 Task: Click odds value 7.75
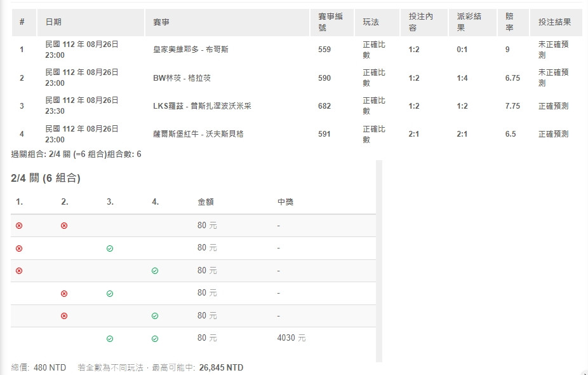pyautogui.click(x=512, y=106)
